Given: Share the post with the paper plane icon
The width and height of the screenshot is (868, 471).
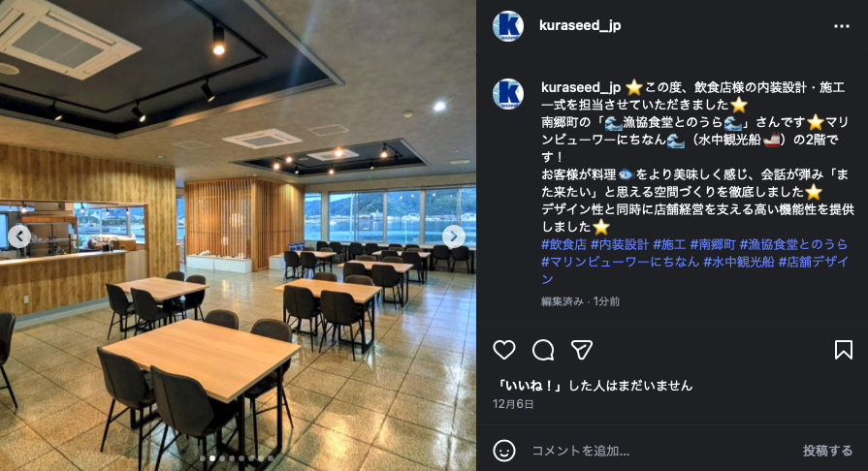Looking at the screenshot, I should click(582, 350).
